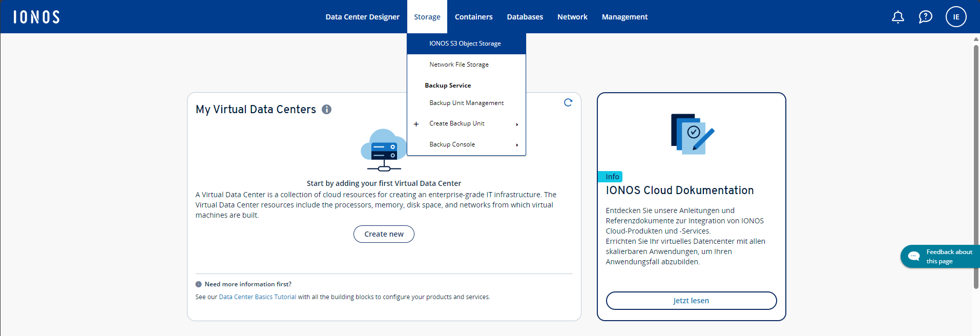Click the cloud server illustration
The width and height of the screenshot is (980, 336).
point(383,150)
